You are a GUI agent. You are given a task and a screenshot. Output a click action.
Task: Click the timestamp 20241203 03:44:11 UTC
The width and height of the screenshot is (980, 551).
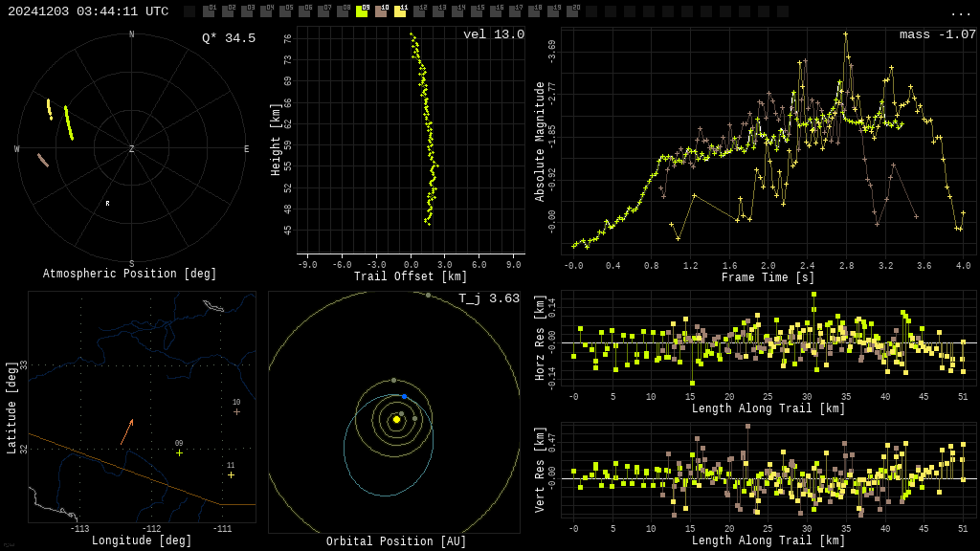pyautogui.click(x=88, y=11)
